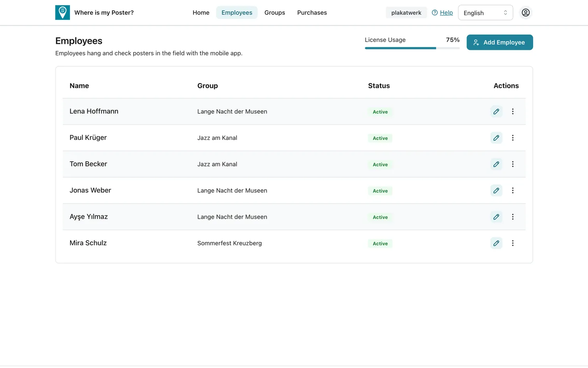Image resolution: width=588 pixels, height=368 pixels.
Task: Open more actions for Mira Schulz
Action: click(513, 243)
